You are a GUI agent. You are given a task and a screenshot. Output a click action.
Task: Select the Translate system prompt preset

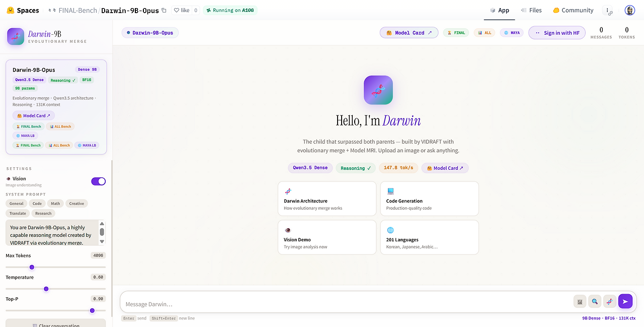click(x=18, y=213)
